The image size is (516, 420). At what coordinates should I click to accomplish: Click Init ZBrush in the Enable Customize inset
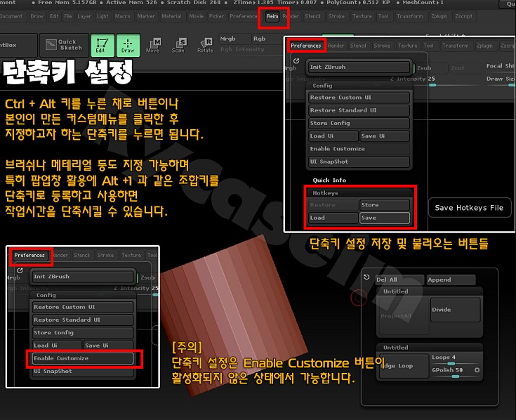pos(83,277)
